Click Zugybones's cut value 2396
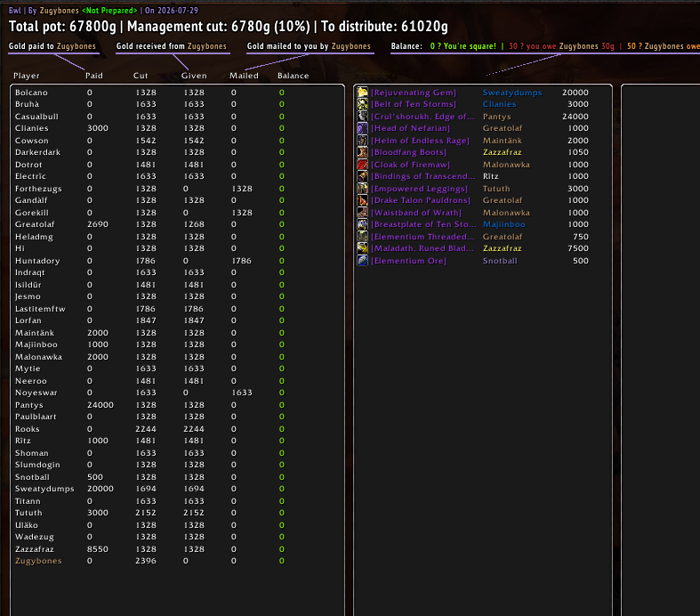Image resolution: width=700 pixels, height=616 pixels. (146, 561)
